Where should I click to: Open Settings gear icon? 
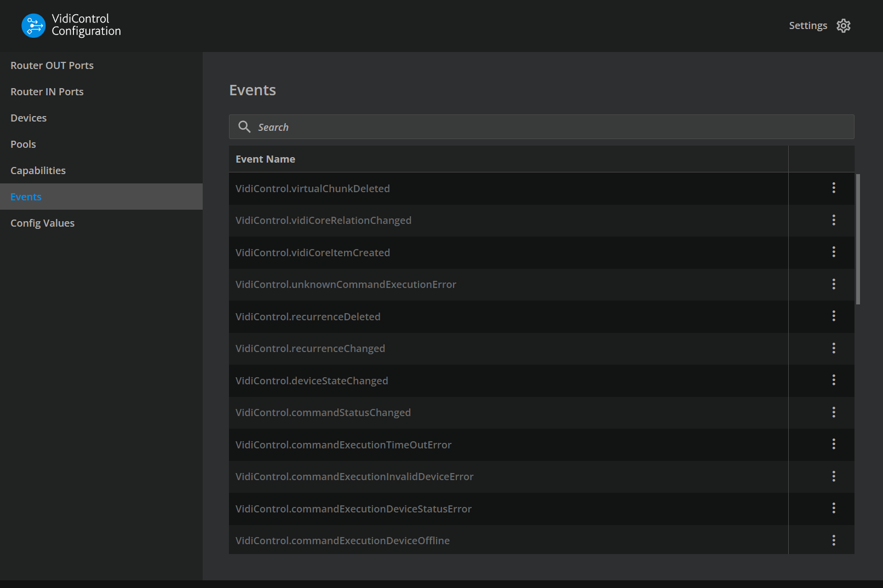coord(843,26)
